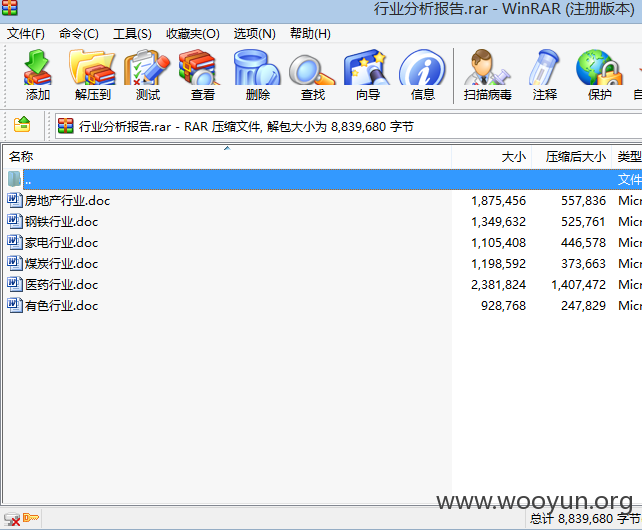Click status bar total 总计 8,839,680 字节

point(584,519)
